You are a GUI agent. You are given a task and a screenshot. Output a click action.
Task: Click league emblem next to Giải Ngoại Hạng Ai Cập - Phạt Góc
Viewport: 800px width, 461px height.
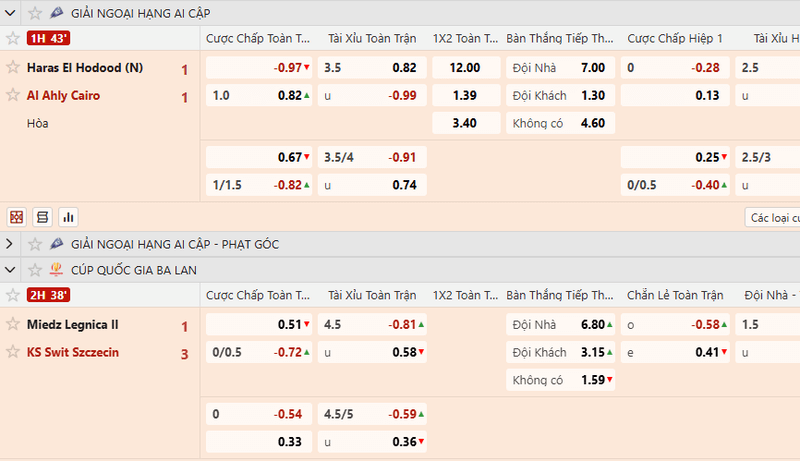[56, 244]
